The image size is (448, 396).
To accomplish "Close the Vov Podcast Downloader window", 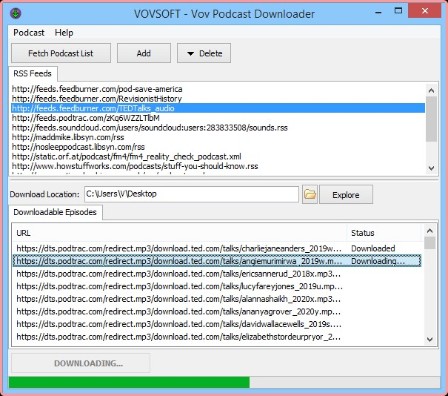I will (425, 11).
